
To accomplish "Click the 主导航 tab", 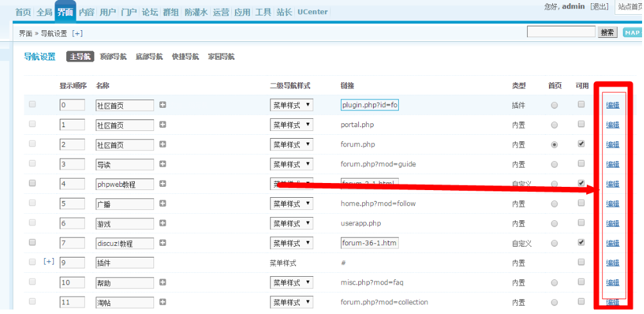I will [80, 57].
